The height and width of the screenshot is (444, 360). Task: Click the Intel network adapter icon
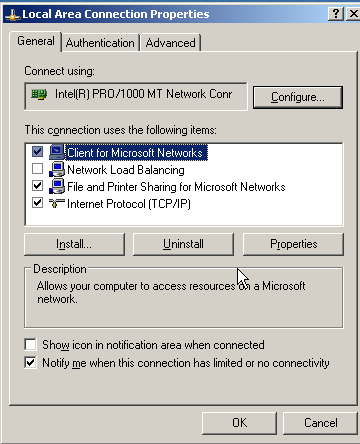tap(39, 95)
